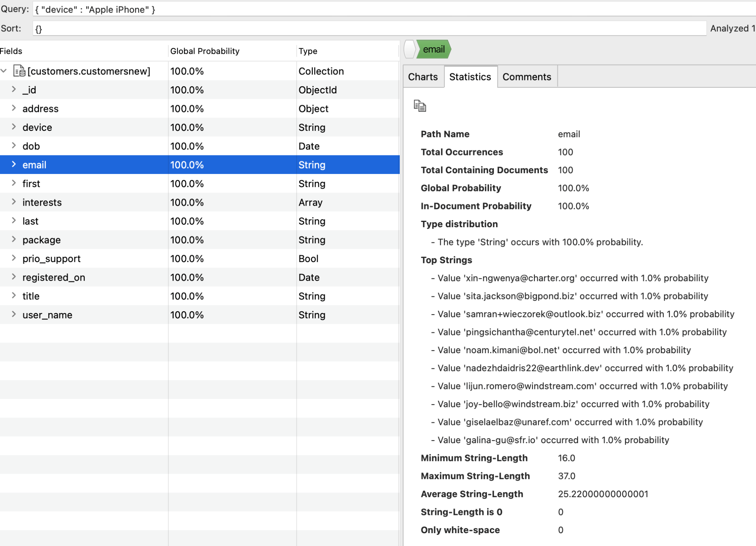Expand the interests array field
This screenshot has height=546, width=756.
click(x=14, y=202)
